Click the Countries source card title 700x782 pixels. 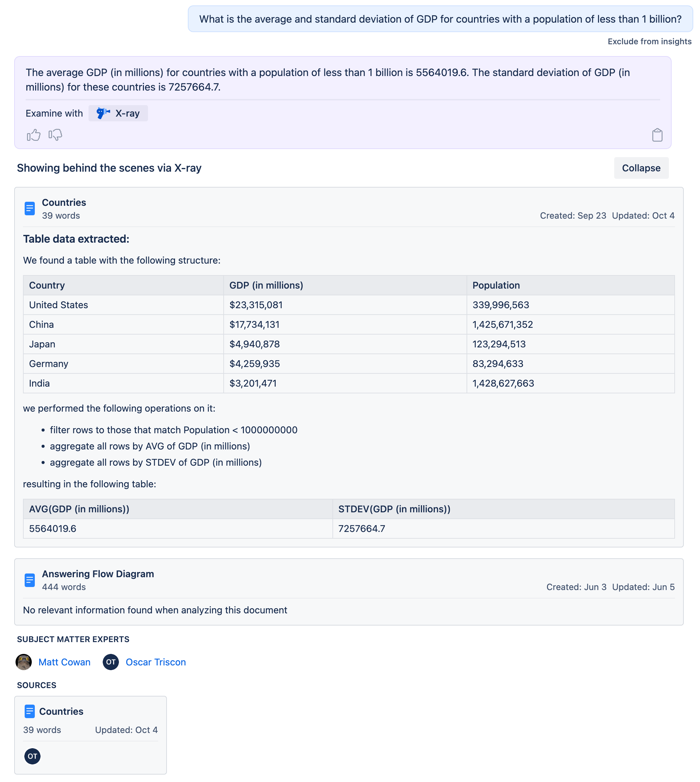(x=61, y=711)
